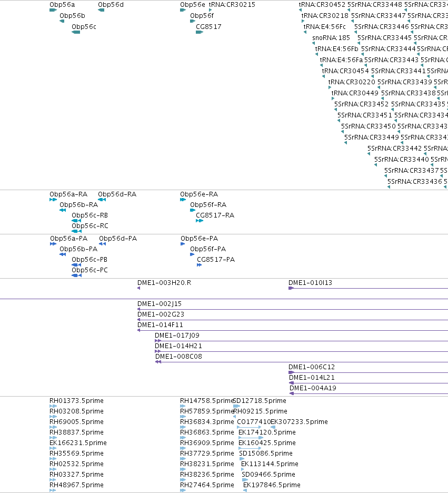Select the Obp56b gene arrow glyph
This screenshot has height=493, width=448.
[62, 21]
